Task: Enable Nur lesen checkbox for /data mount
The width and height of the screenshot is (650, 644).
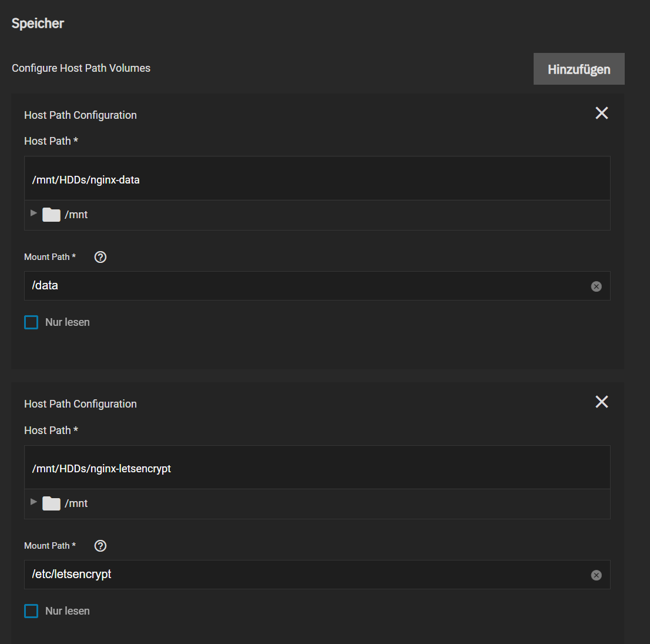Action: pyautogui.click(x=31, y=322)
